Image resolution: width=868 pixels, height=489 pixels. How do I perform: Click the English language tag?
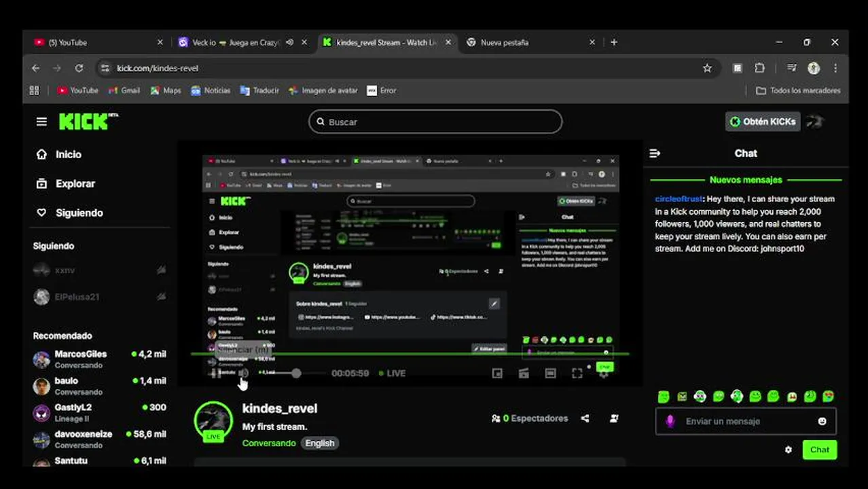coord(320,443)
